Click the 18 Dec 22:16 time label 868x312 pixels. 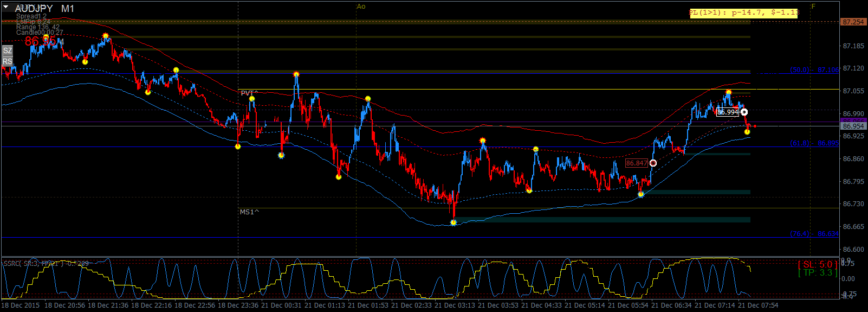(x=151, y=305)
